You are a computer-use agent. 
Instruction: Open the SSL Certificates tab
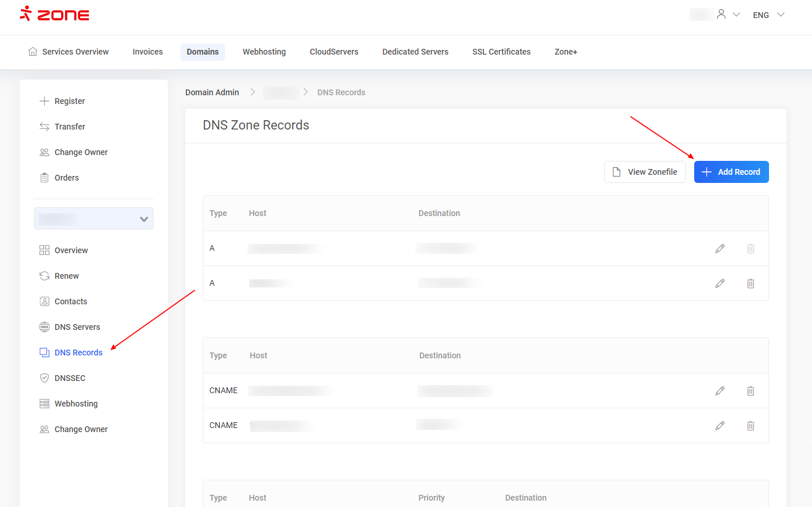pos(501,52)
